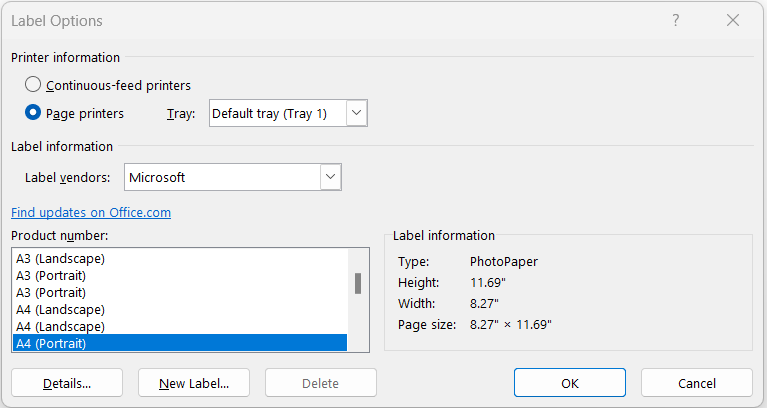
Task: Create a label with New Label...
Action: [x=194, y=383]
